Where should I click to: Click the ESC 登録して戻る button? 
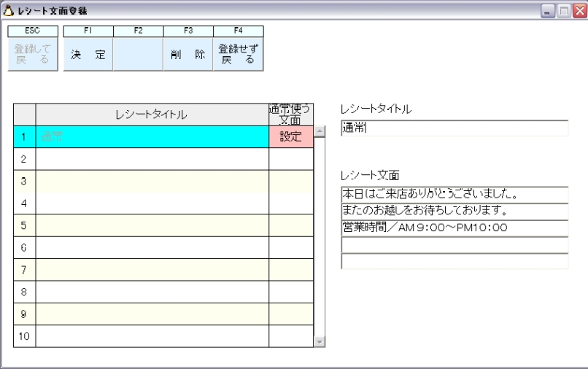[32, 54]
